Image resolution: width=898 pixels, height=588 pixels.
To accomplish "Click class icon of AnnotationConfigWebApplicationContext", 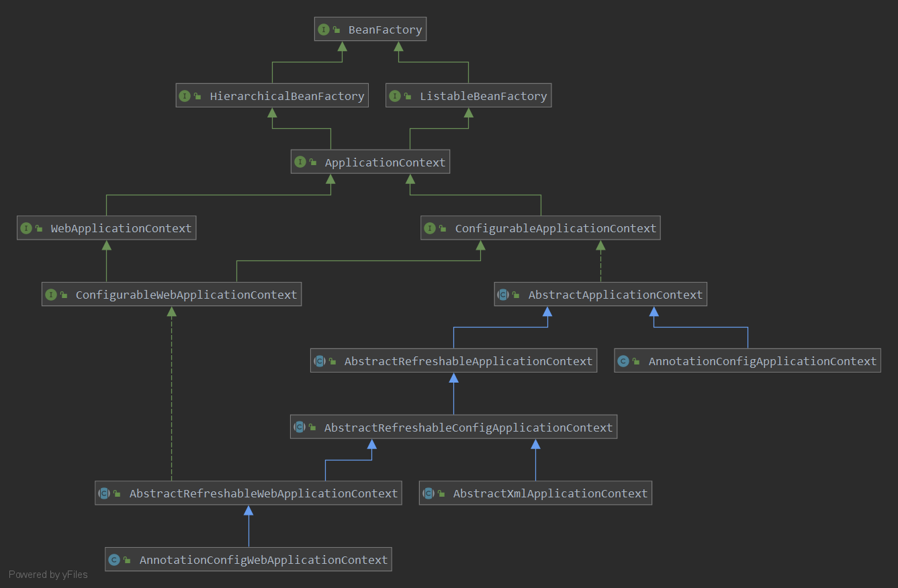I will 114,560.
